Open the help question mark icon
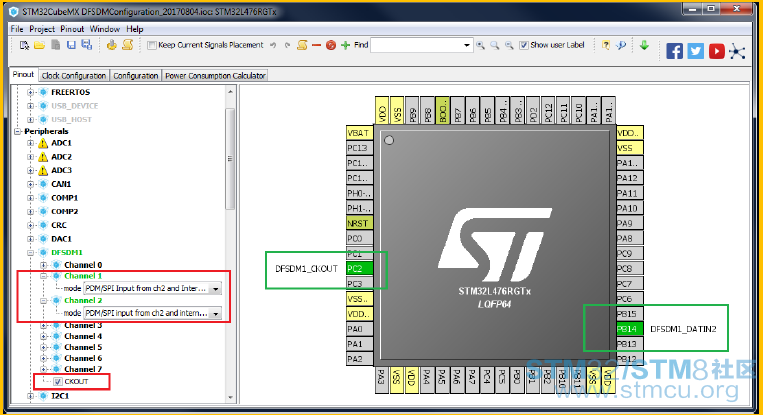This screenshot has width=763, height=415. [x=606, y=45]
